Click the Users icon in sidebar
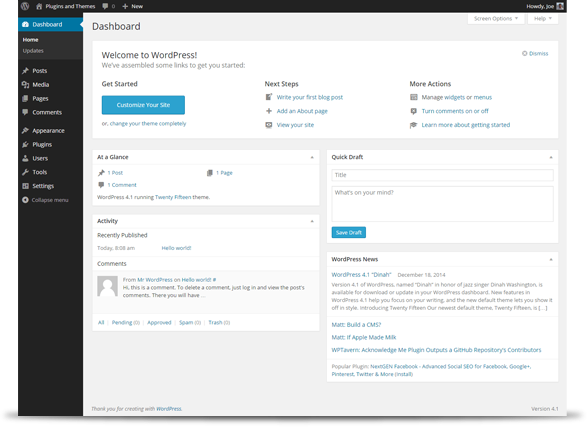Image resolution: width=587 pixels, height=427 pixels. click(x=25, y=158)
